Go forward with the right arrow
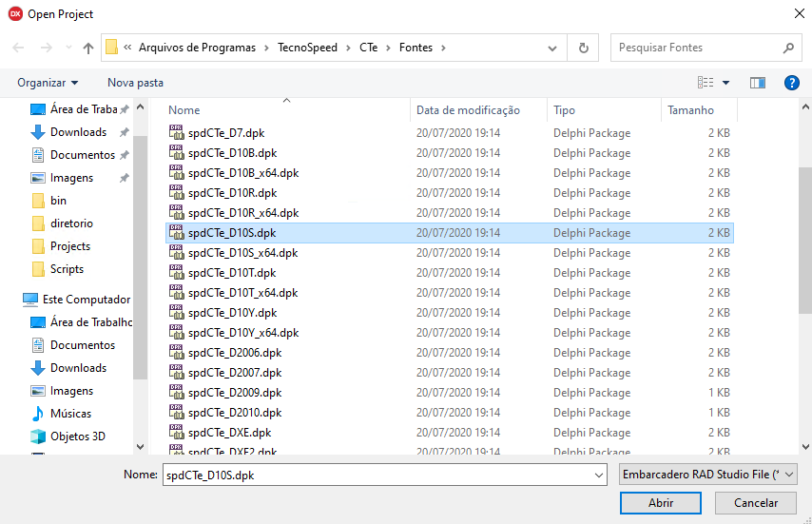The height and width of the screenshot is (524, 812). [x=46, y=48]
